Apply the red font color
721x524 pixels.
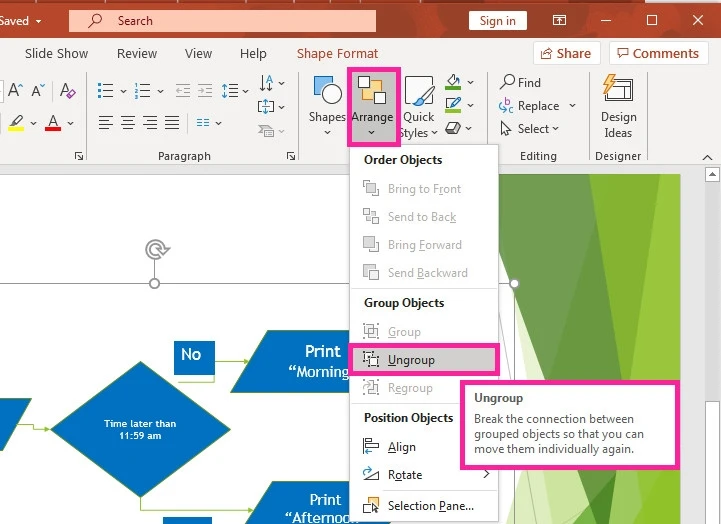53,123
